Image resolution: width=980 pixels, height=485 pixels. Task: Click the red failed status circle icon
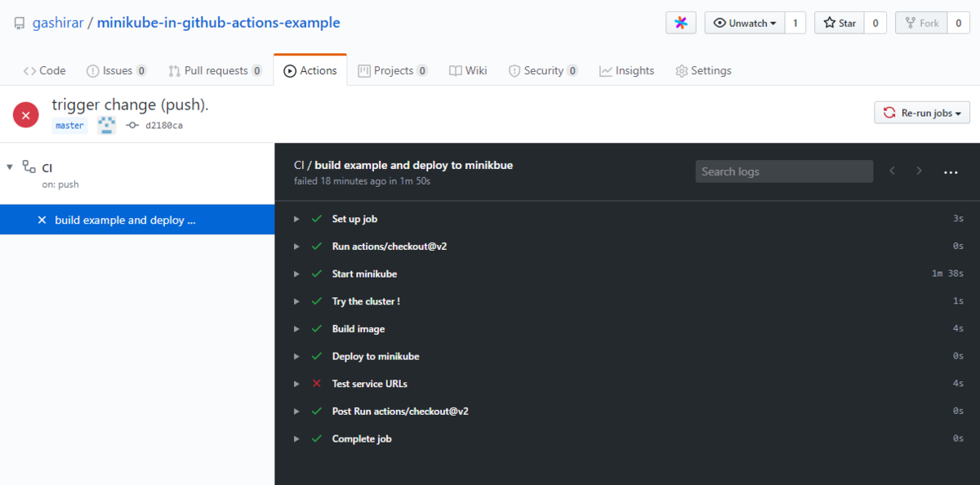(x=26, y=115)
